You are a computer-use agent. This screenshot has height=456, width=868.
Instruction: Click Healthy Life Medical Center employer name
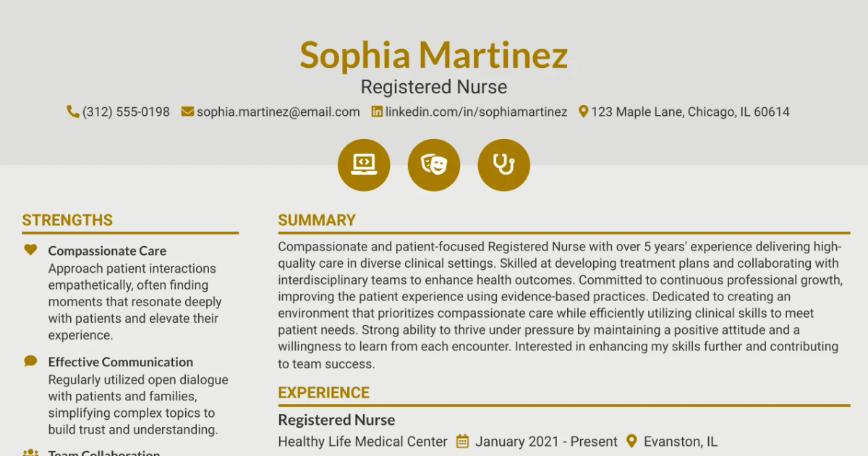pos(363,442)
